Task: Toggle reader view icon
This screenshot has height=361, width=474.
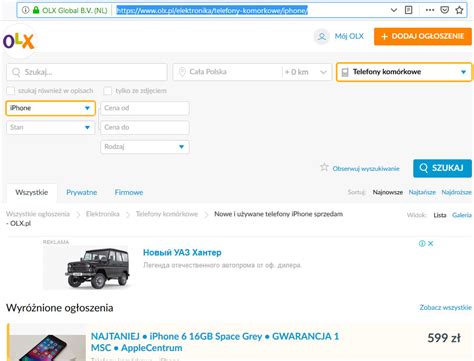Action: (409, 10)
